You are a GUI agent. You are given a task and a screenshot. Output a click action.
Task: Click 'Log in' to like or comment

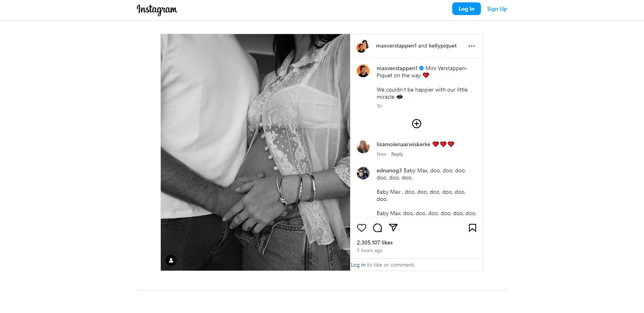point(358,265)
